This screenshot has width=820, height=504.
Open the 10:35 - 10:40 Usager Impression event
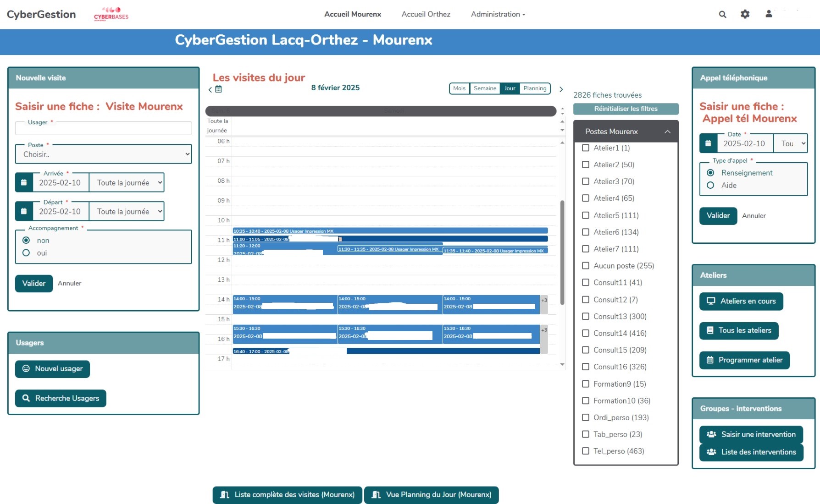coord(390,231)
